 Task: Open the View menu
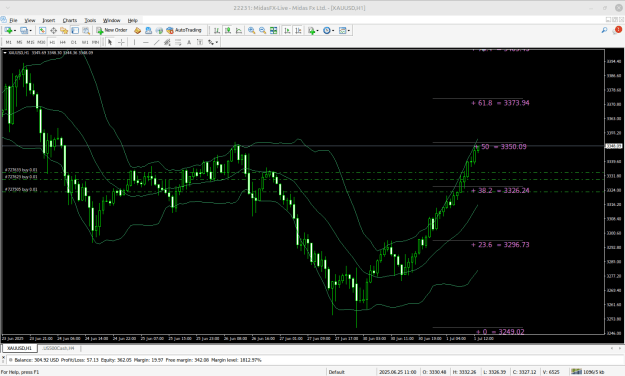tap(30, 20)
